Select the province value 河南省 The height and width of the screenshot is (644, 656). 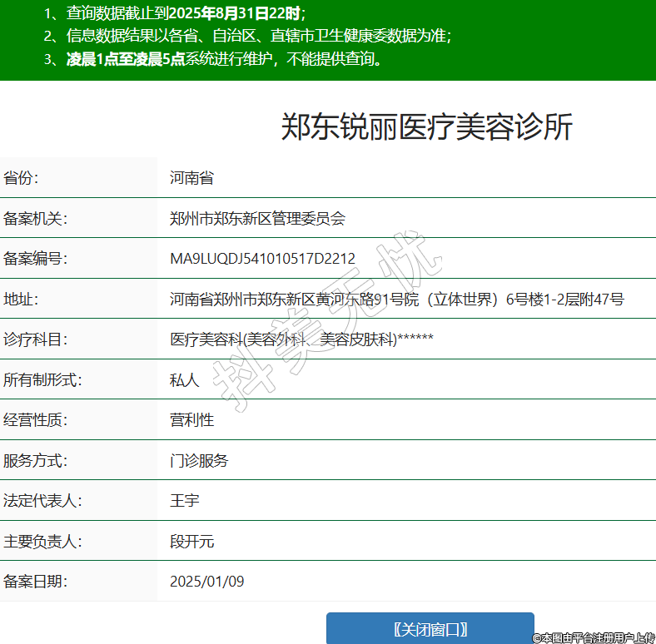pos(191,178)
